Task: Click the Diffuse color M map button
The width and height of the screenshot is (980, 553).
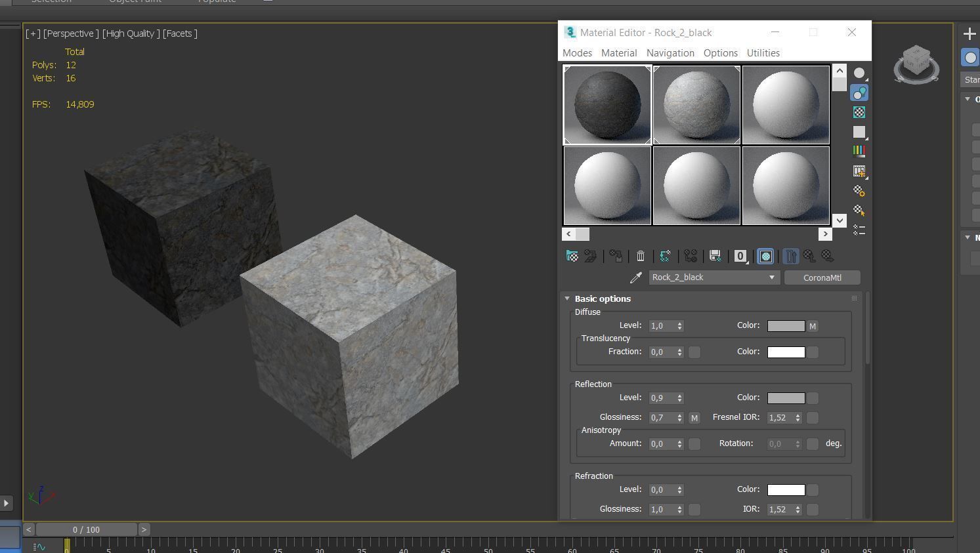Action: click(x=813, y=326)
